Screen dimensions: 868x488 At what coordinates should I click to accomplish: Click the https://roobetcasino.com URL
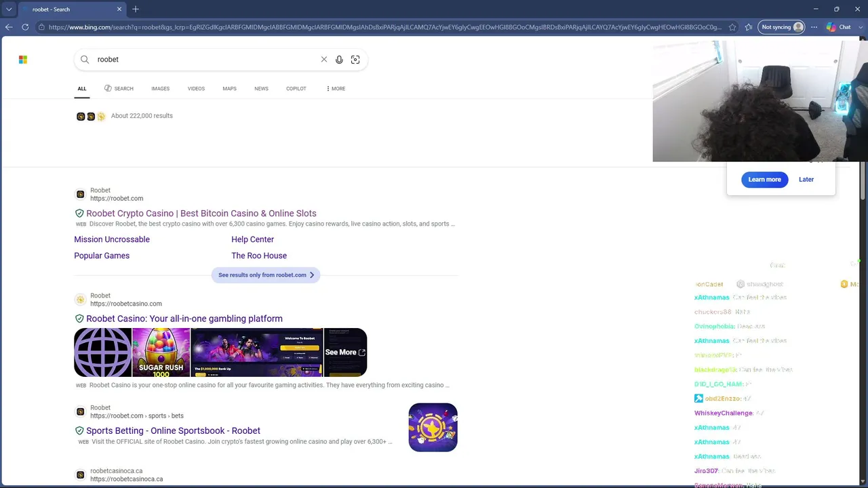pos(126,304)
